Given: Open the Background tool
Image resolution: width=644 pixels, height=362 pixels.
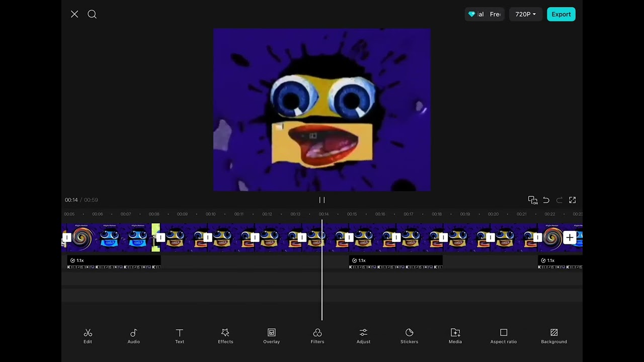Looking at the screenshot, I should click(554, 336).
